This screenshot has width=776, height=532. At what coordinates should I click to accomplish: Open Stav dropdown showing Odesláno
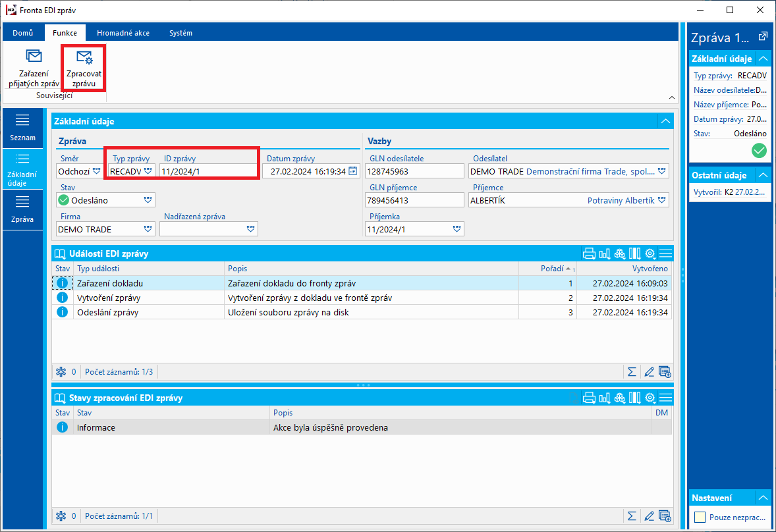[x=148, y=200]
